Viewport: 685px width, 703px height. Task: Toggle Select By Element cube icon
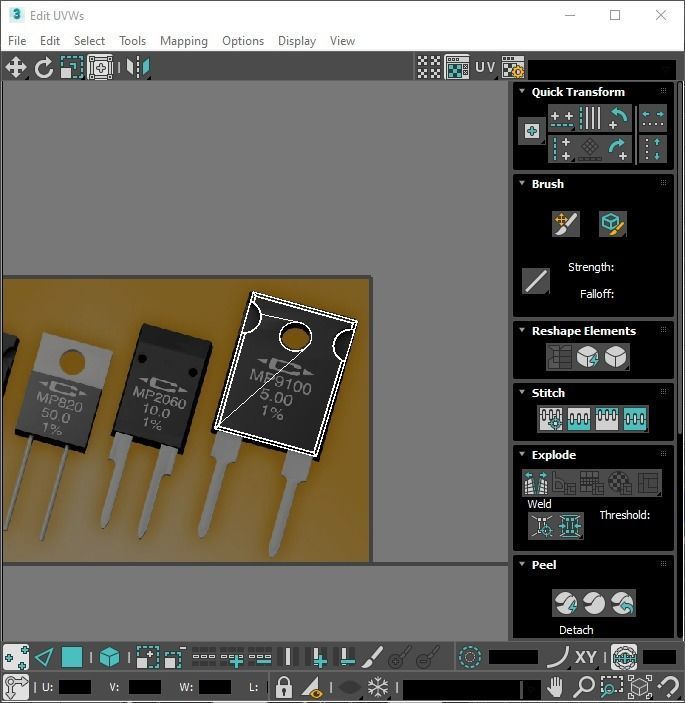(x=109, y=658)
